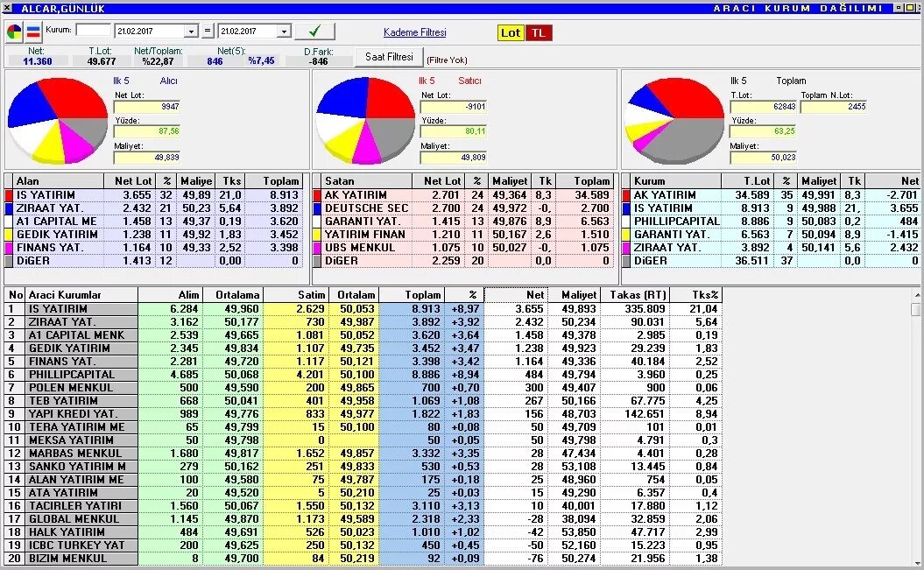Select row 6 PHILLIPCAPITAL in broker list

click(363, 375)
